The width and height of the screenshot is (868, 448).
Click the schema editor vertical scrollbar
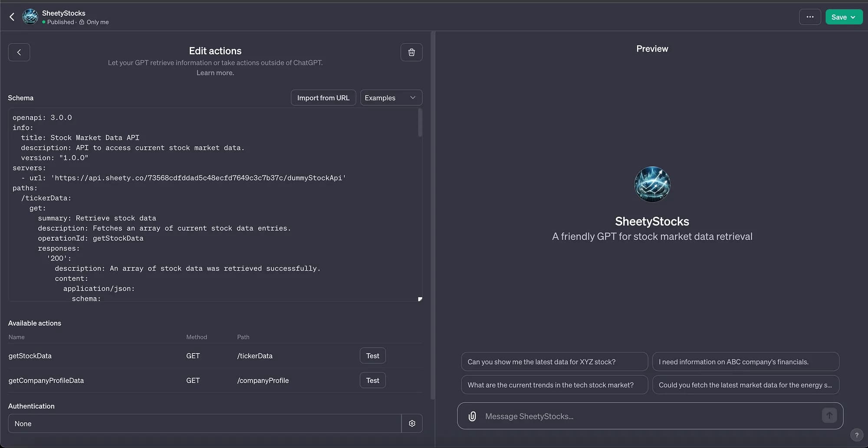tap(420, 123)
